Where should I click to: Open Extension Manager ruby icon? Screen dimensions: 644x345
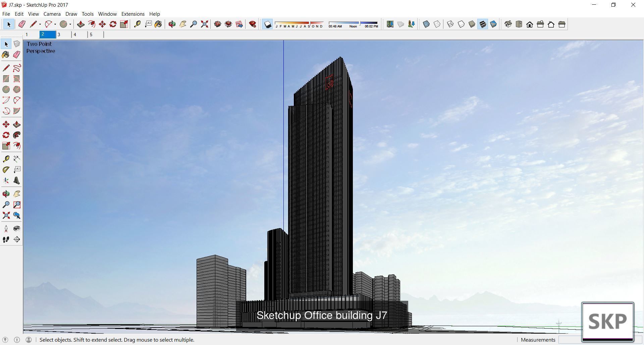click(253, 24)
